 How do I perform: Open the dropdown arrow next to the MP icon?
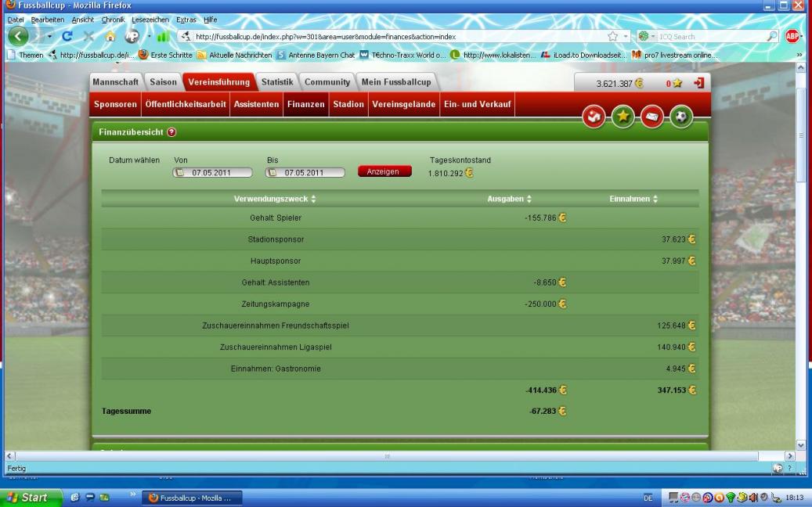click(x=149, y=36)
